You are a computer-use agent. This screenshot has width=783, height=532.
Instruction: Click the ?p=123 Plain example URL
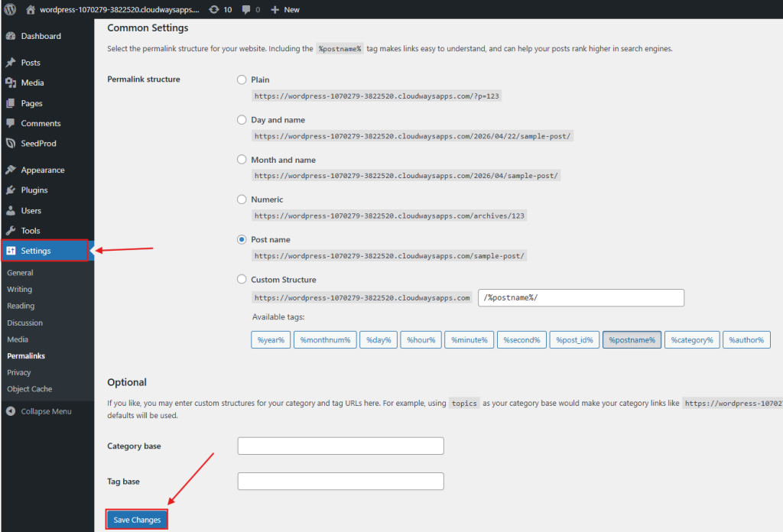point(376,96)
